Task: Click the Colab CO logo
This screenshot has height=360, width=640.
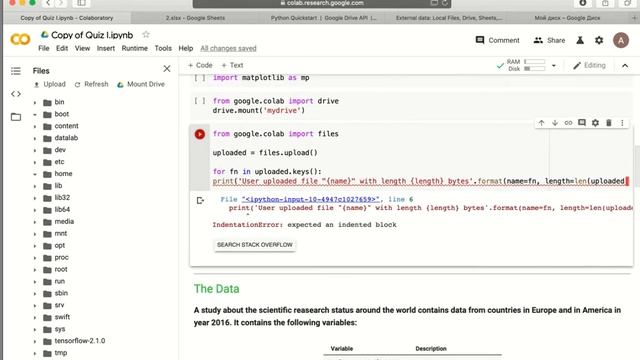Action: click(x=20, y=40)
